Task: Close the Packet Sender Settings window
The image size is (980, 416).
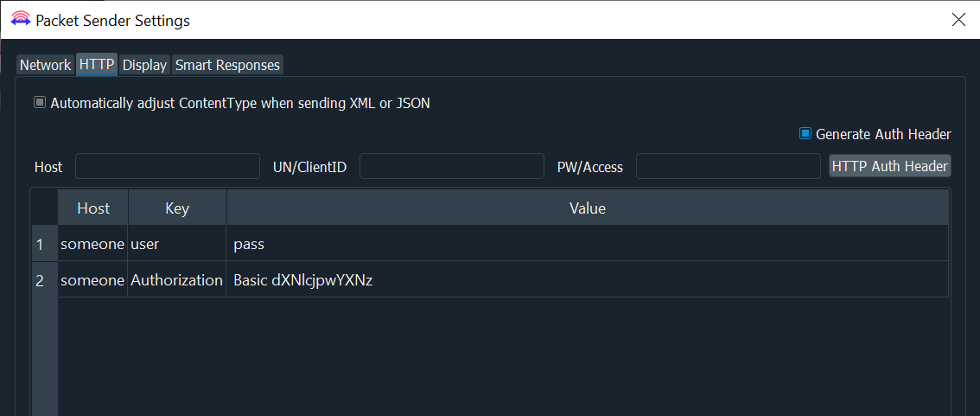Action: point(958,20)
